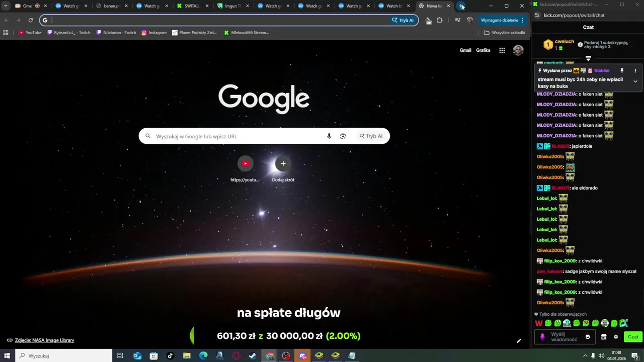Open Wszystkie zakładki folder
The width and height of the screenshot is (644, 362).
[504, 33]
